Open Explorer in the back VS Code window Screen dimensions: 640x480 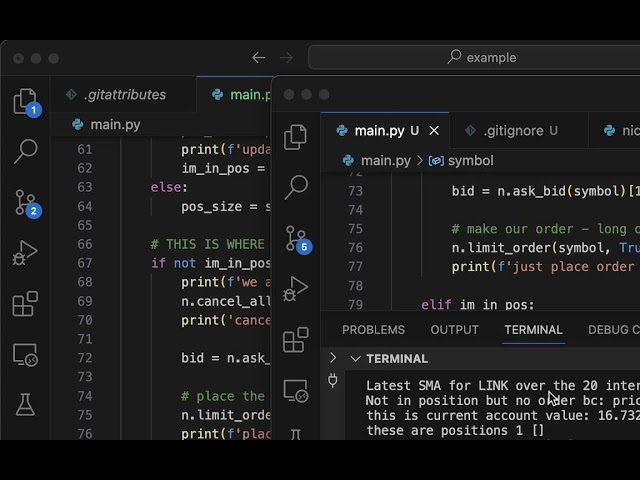point(25,101)
